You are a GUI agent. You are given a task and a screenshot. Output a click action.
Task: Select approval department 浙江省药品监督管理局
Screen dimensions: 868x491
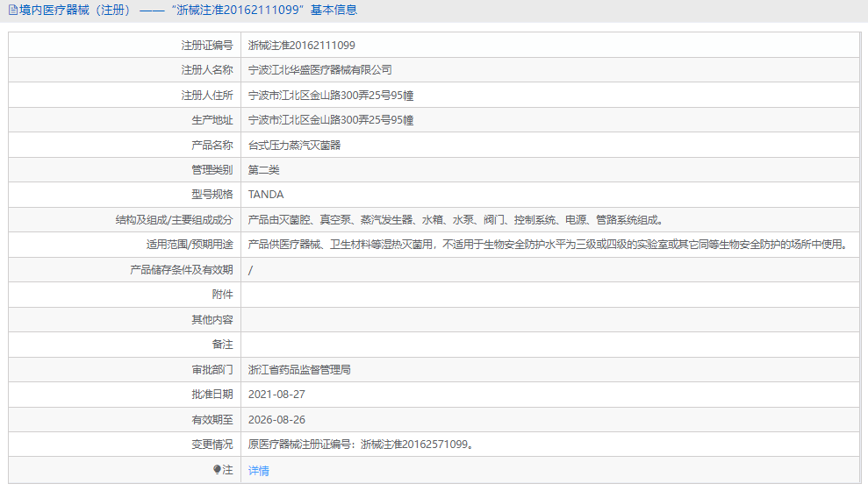(x=299, y=370)
